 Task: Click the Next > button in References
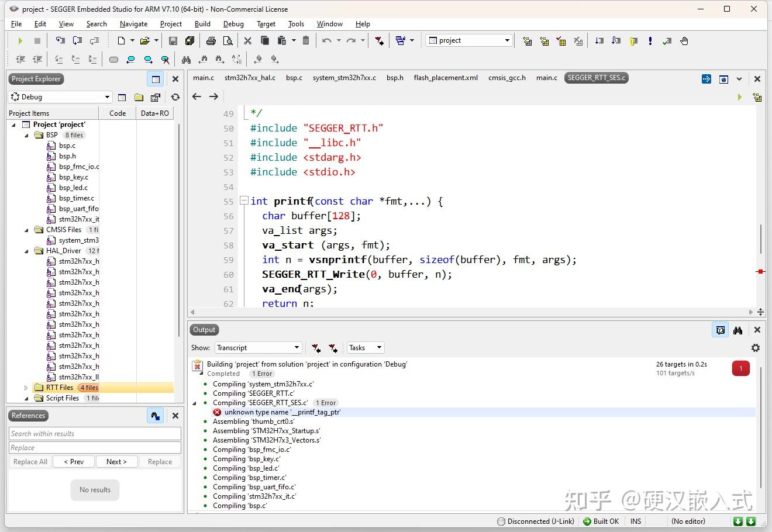[116, 462]
